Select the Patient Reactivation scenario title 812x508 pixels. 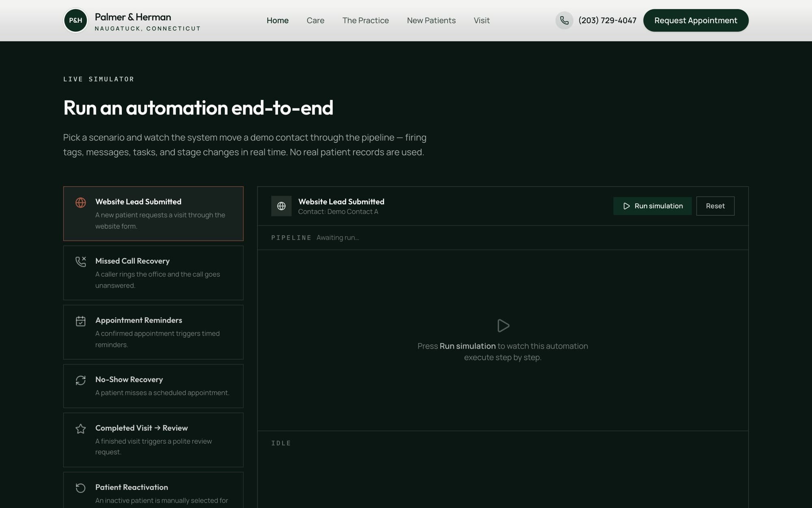tap(132, 487)
